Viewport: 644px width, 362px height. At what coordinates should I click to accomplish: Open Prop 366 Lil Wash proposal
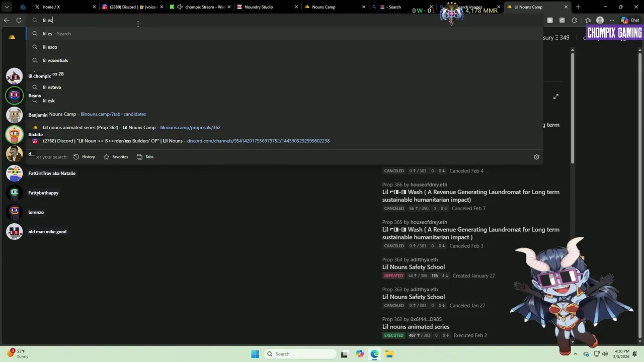pos(471,196)
